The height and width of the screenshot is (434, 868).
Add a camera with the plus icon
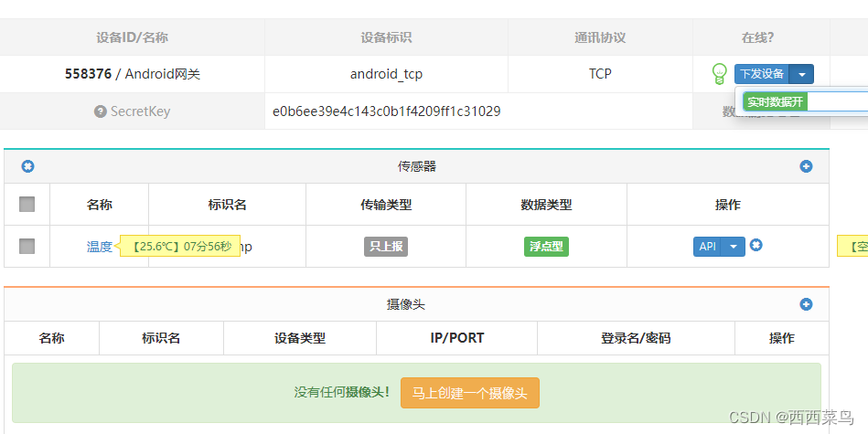point(806,304)
